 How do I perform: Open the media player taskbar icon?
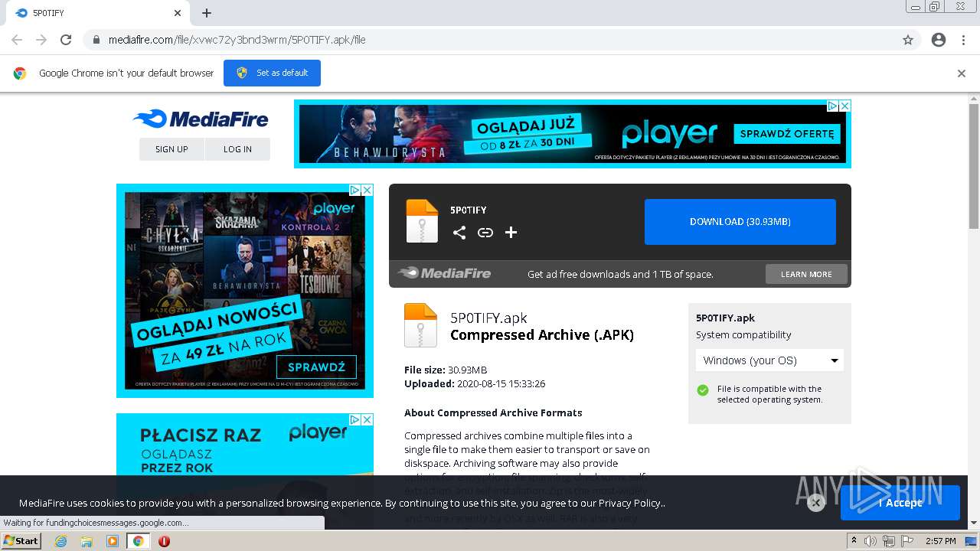tap(113, 541)
